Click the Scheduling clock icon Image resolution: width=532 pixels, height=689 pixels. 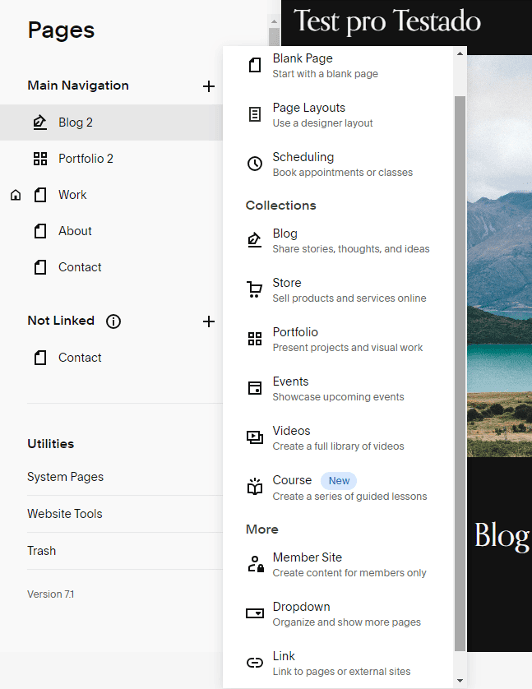click(255, 163)
